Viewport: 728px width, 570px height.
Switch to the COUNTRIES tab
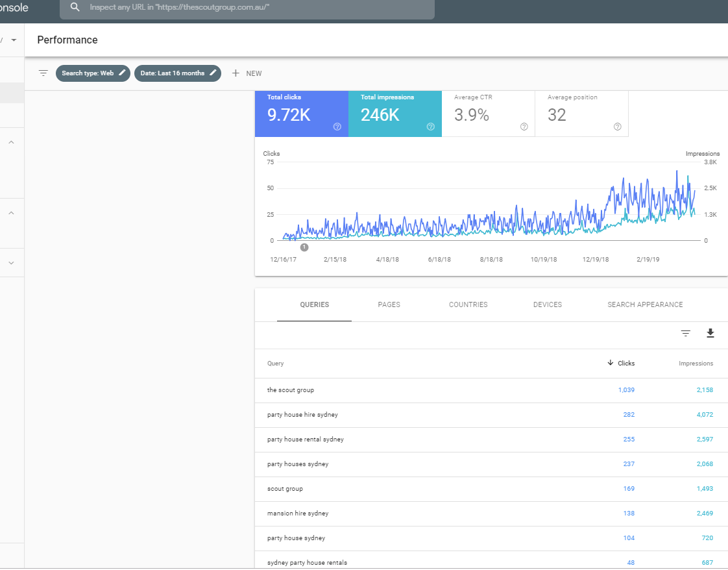[468, 304]
